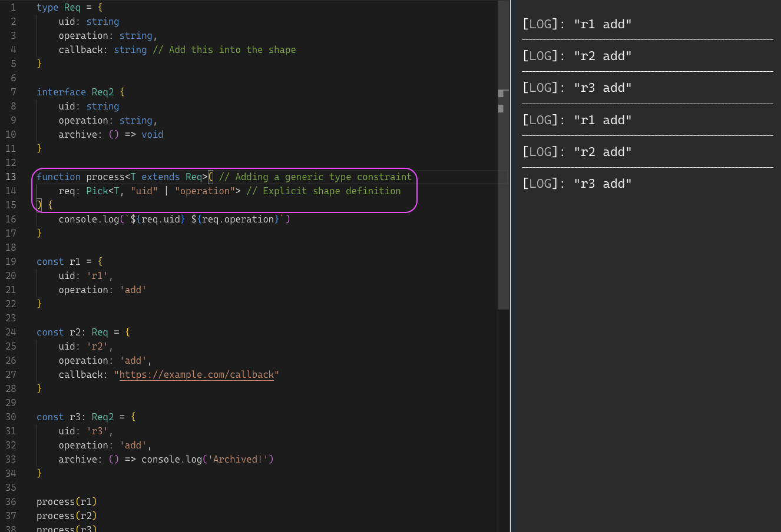Click comment "// Explicit shape definition"

(323, 191)
